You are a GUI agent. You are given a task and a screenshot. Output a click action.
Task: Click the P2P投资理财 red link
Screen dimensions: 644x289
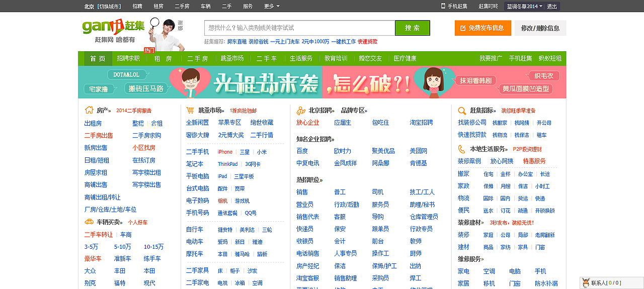coord(527,149)
